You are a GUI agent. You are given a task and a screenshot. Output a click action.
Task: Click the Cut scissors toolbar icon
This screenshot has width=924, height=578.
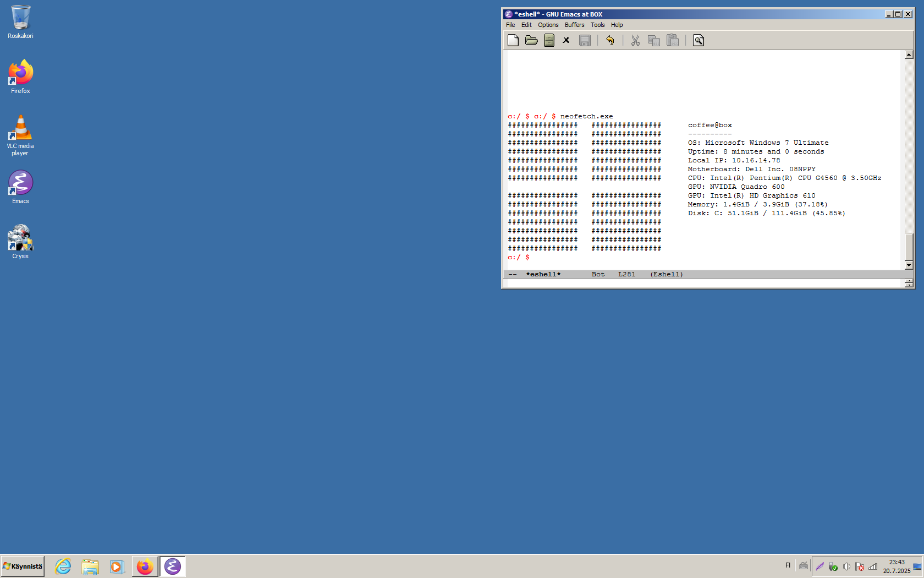pos(635,40)
